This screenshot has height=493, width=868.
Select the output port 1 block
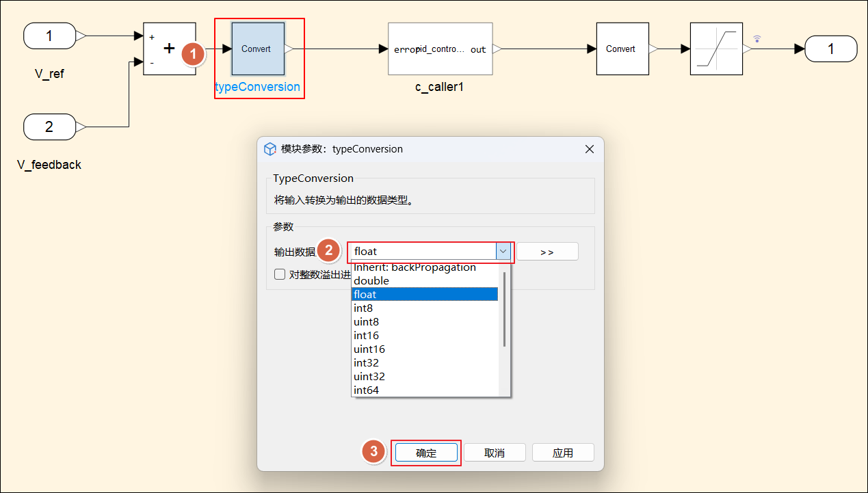830,49
